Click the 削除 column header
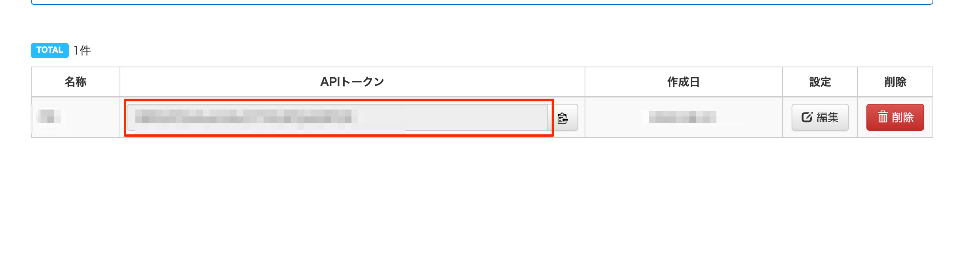 [x=895, y=82]
